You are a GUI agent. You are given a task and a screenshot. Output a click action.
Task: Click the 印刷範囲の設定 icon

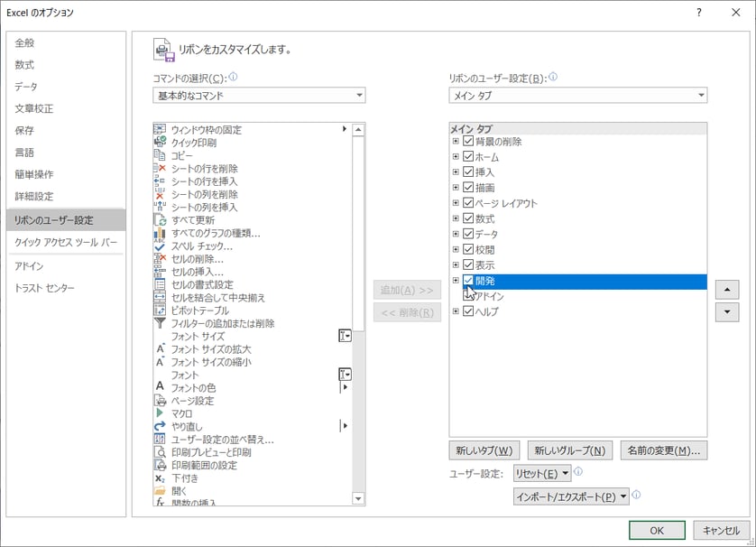pos(160,465)
